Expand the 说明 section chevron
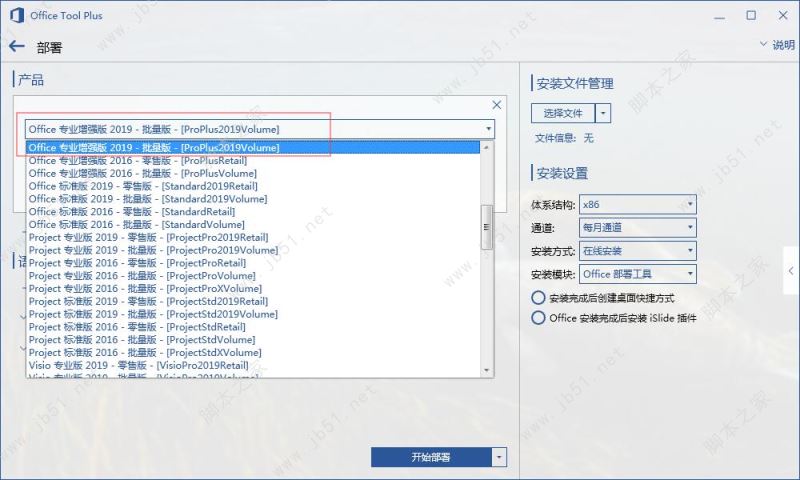This screenshot has height=480, width=800. click(764, 44)
